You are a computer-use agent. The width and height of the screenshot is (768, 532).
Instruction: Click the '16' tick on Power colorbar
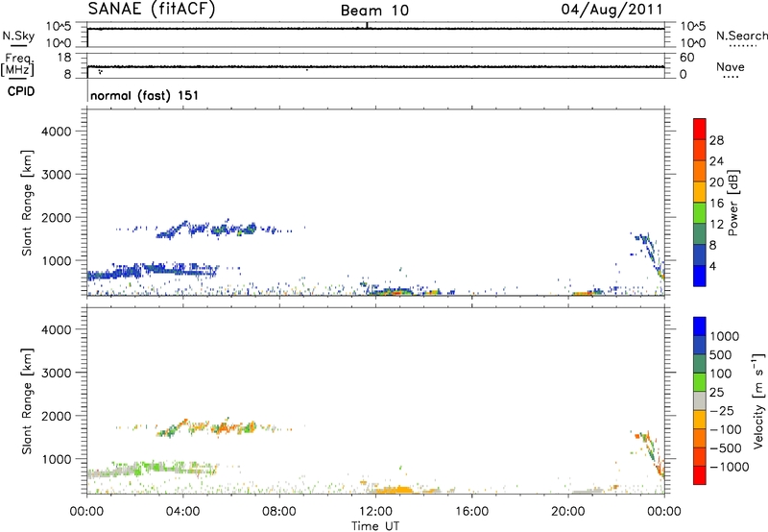click(x=716, y=204)
